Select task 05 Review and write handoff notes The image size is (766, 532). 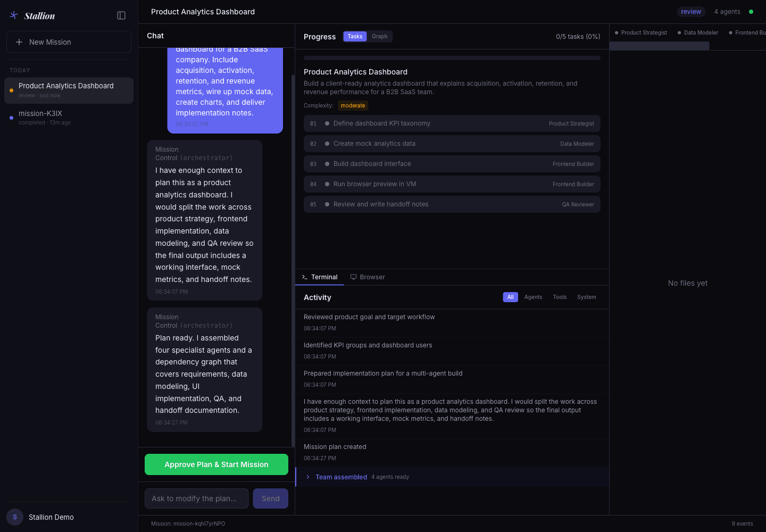452,204
